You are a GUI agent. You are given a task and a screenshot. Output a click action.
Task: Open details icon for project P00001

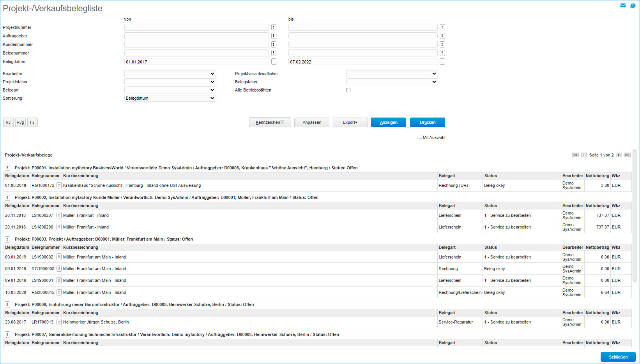pos(7,168)
